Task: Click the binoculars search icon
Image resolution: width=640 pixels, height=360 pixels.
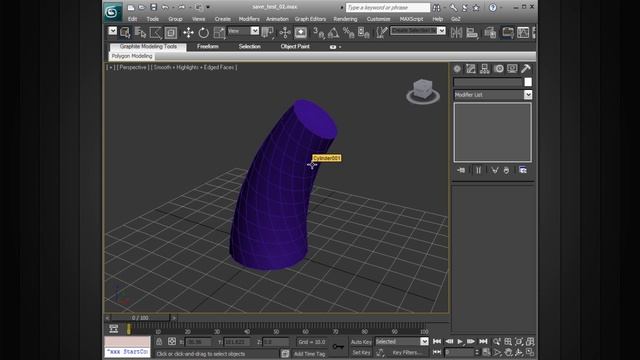Action: point(436,7)
